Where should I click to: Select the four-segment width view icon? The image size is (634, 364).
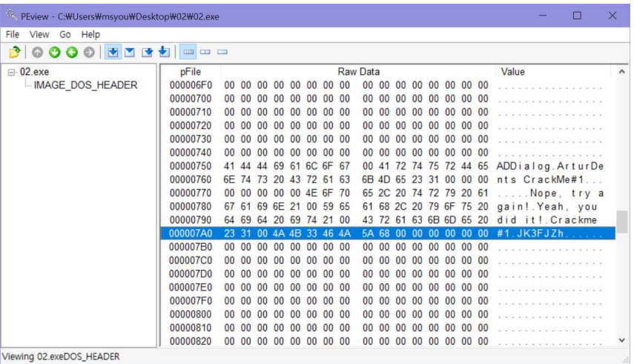[x=188, y=52]
